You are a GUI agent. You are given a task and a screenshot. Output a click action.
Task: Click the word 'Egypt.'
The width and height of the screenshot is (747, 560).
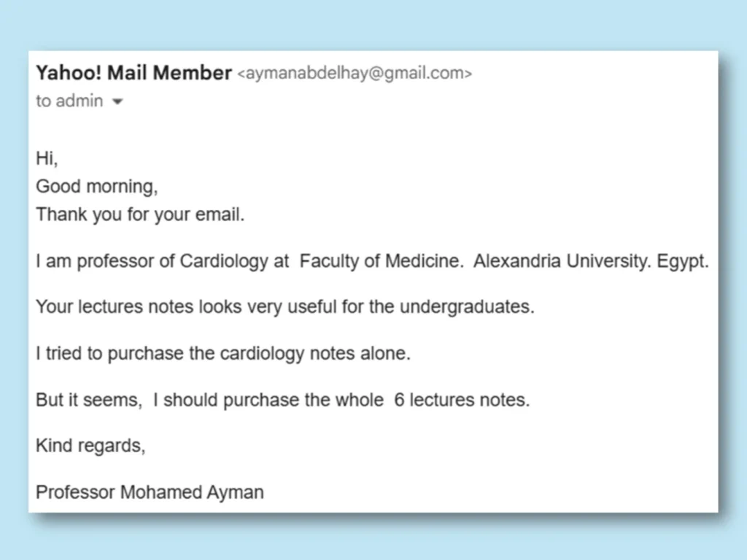[683, 261]
